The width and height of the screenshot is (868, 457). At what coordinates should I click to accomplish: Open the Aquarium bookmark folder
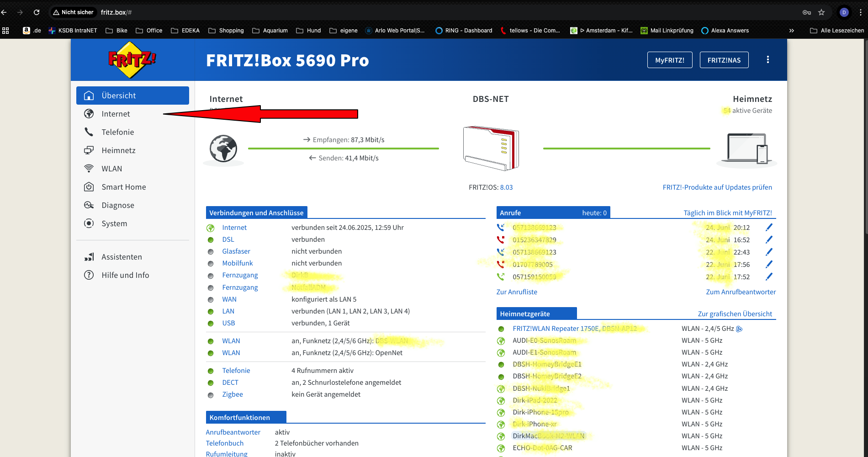coord(270,31)
